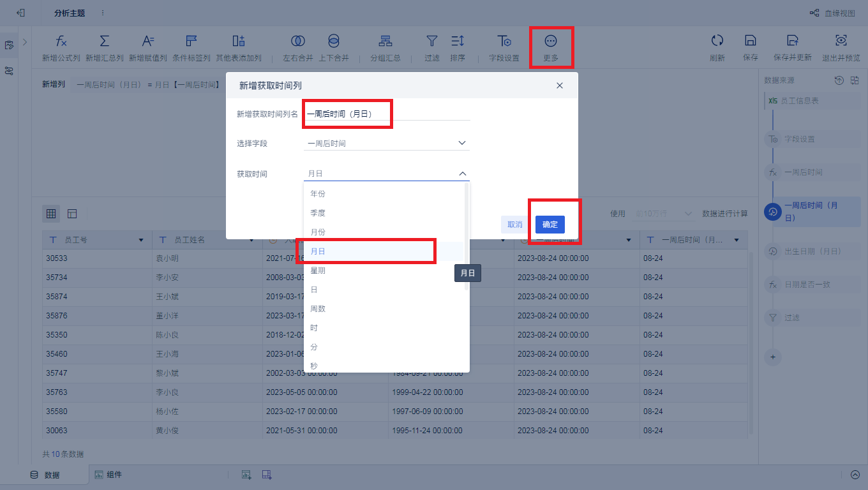Switch to field layout view icon
The image size is (868, 490).
72,214
